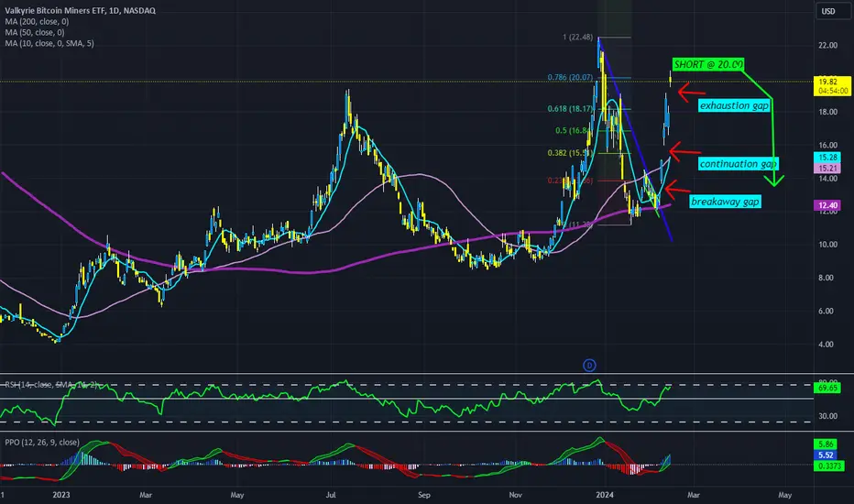Image resolution: width=854 pixels, height=504 pixels.
Task: Select the continuation gap label
Action: click(738, 163)
